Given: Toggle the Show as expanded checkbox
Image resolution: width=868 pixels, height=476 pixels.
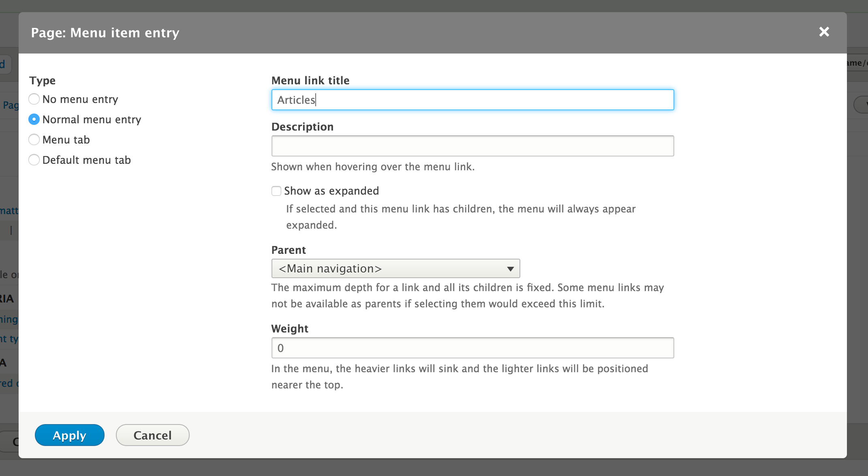Looking at the screenshot, I should (x=276, y=191).
